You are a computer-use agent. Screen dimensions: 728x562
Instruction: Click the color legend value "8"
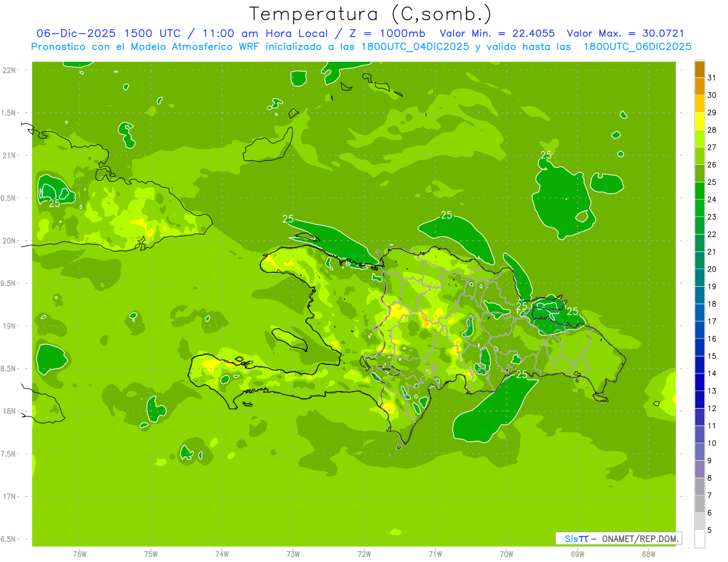pos(710,478)
